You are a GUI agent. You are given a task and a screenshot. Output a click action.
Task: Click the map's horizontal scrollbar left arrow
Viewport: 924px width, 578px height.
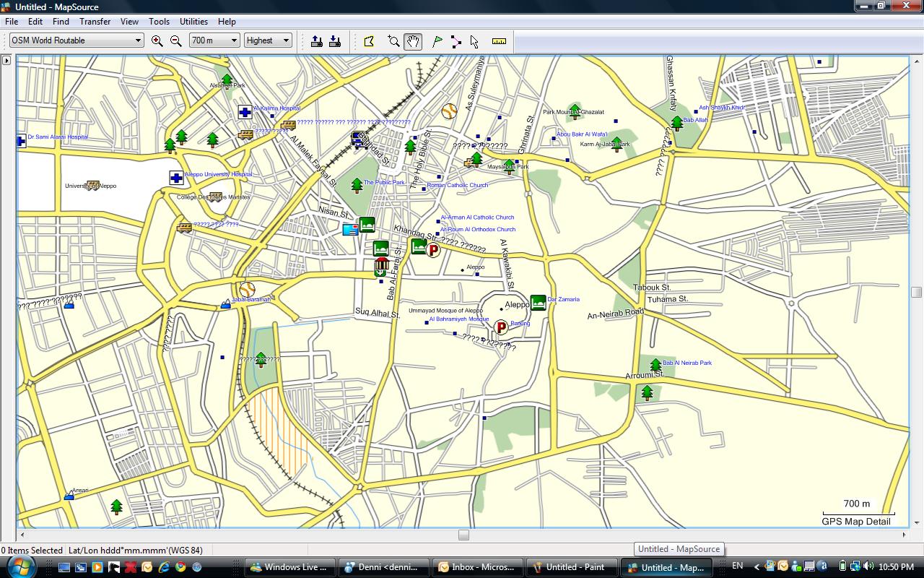tap(22, 535)
